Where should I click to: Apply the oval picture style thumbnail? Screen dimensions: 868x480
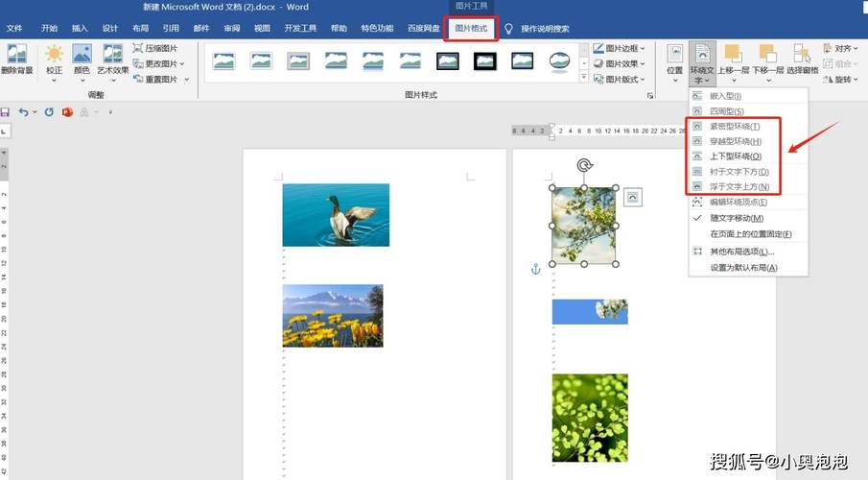[560, 60]
